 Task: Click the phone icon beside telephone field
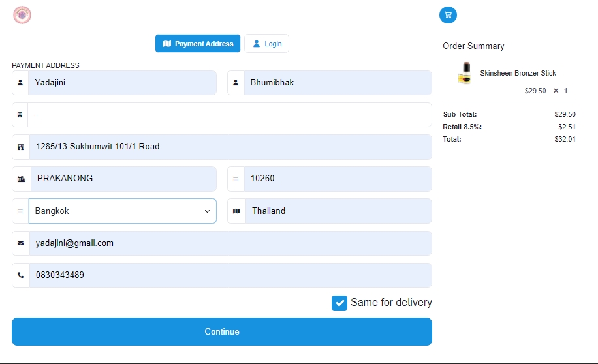(x=20, y=275)
